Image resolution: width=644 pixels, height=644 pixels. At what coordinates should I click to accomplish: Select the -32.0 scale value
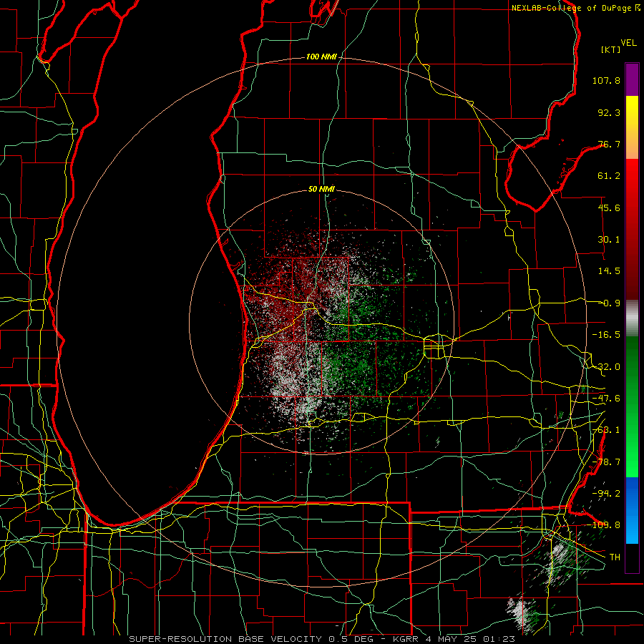606,367
